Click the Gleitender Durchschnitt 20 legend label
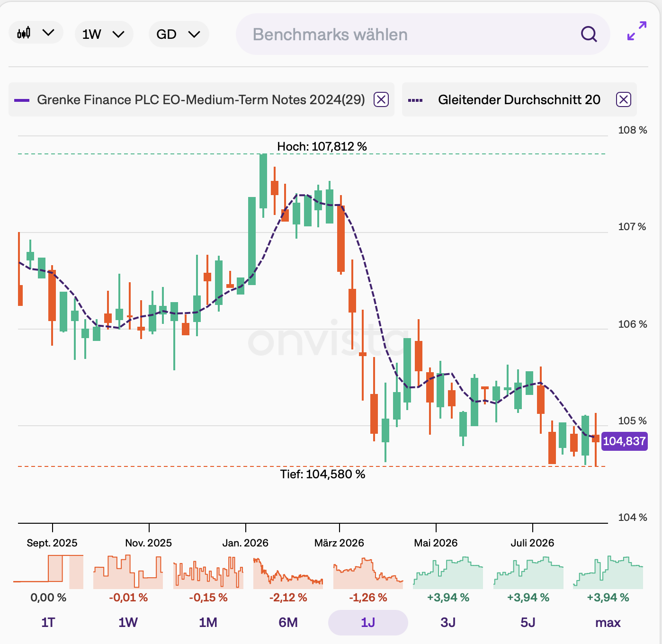Viewport: 662px width, 644px height. tap(519, 99)
